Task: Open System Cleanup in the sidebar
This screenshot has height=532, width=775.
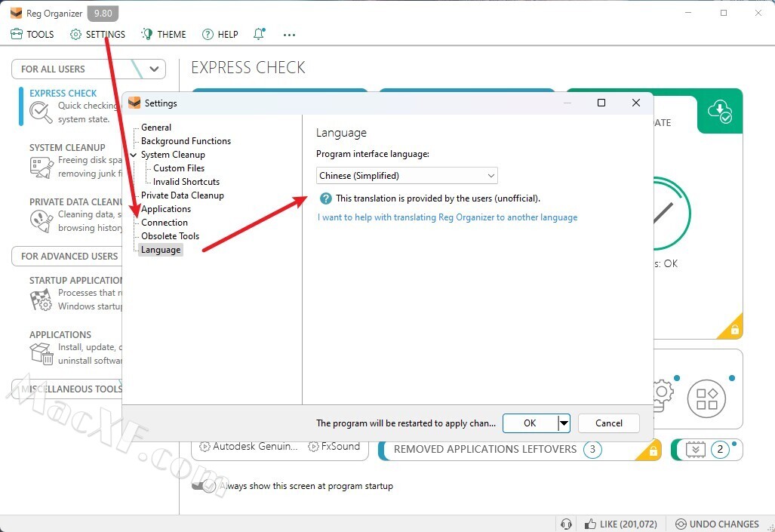Action: tap(67, 147)
